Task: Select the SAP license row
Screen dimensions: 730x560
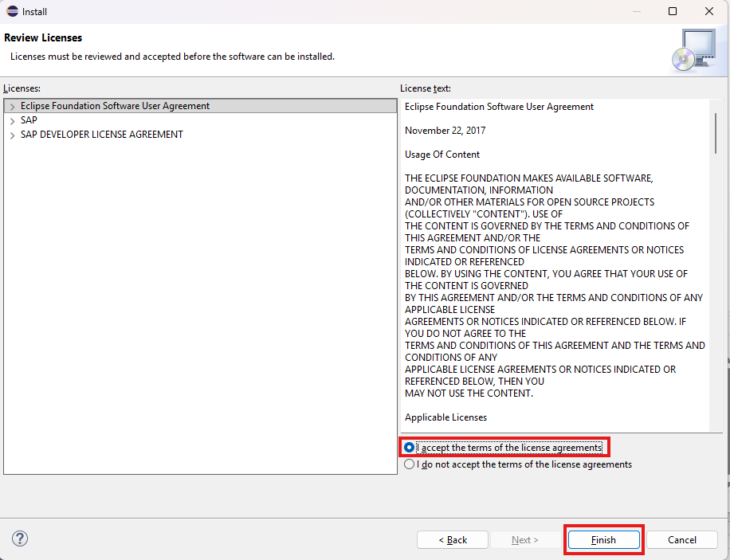Action: pos(200,120)
